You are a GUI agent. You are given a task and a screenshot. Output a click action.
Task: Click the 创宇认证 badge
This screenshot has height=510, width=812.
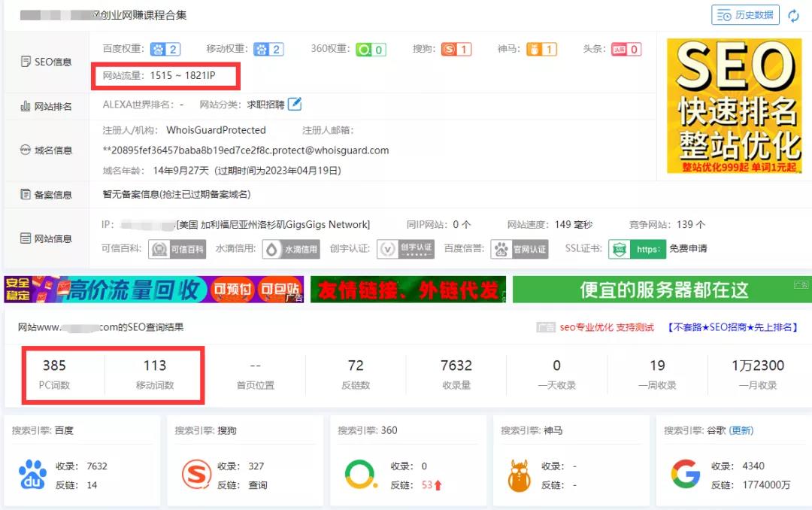[x=406, y=249]
